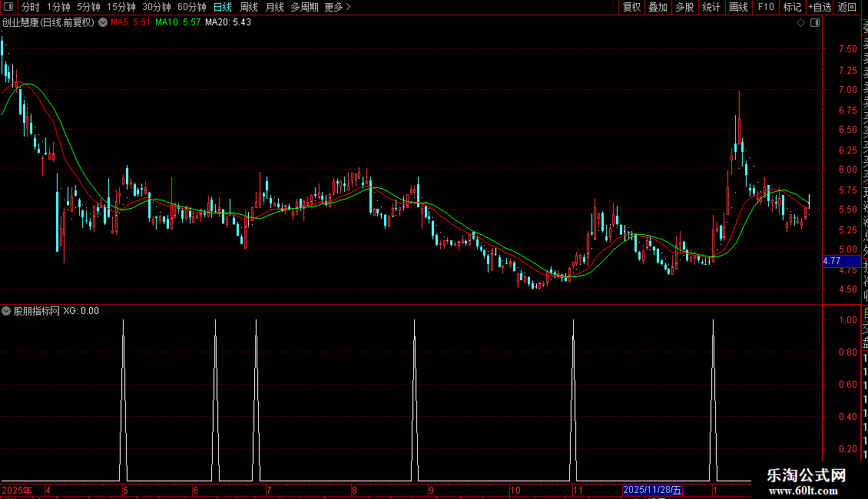
Task: Click the diamond icon above price axis
Action: click(x=800, y=23)
